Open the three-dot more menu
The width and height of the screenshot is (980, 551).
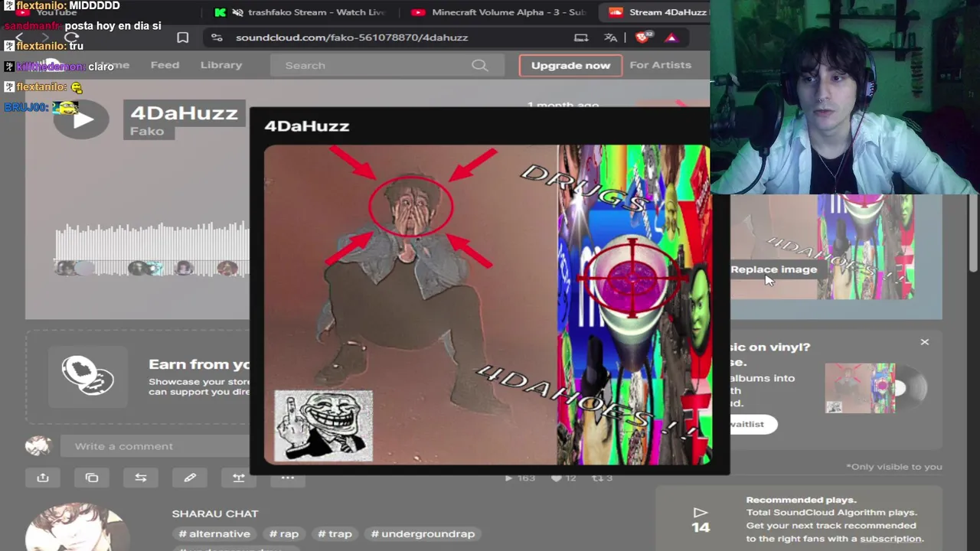click(288, 478)
